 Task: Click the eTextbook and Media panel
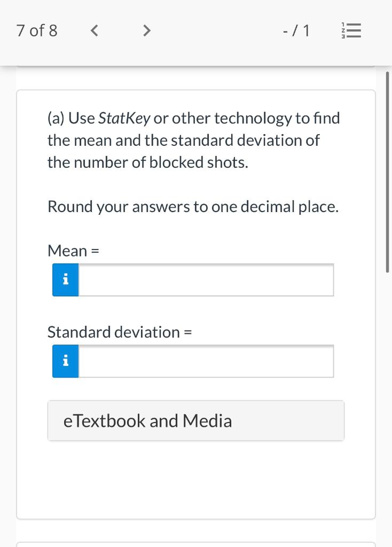pyautogui.click(x=196, y=420)
